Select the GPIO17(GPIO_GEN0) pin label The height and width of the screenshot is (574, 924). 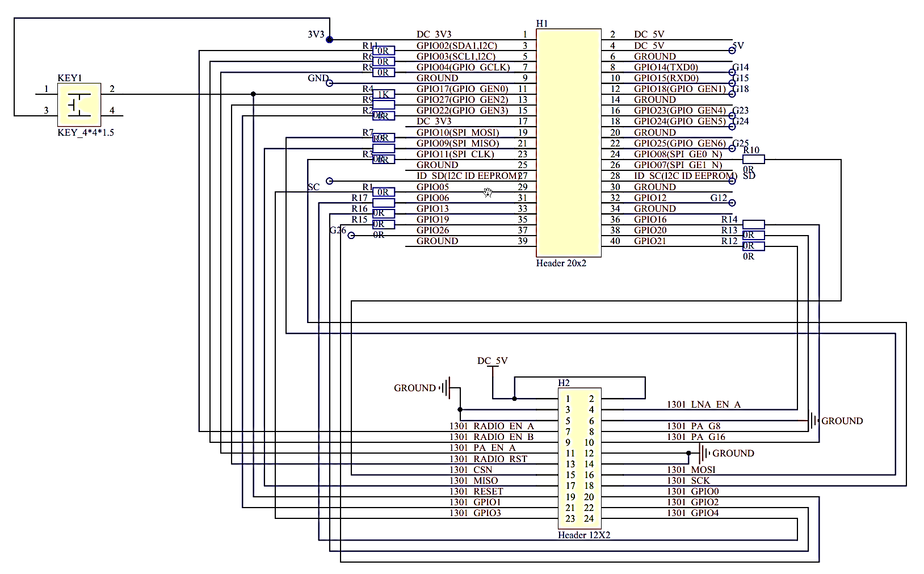coord(463,89)
